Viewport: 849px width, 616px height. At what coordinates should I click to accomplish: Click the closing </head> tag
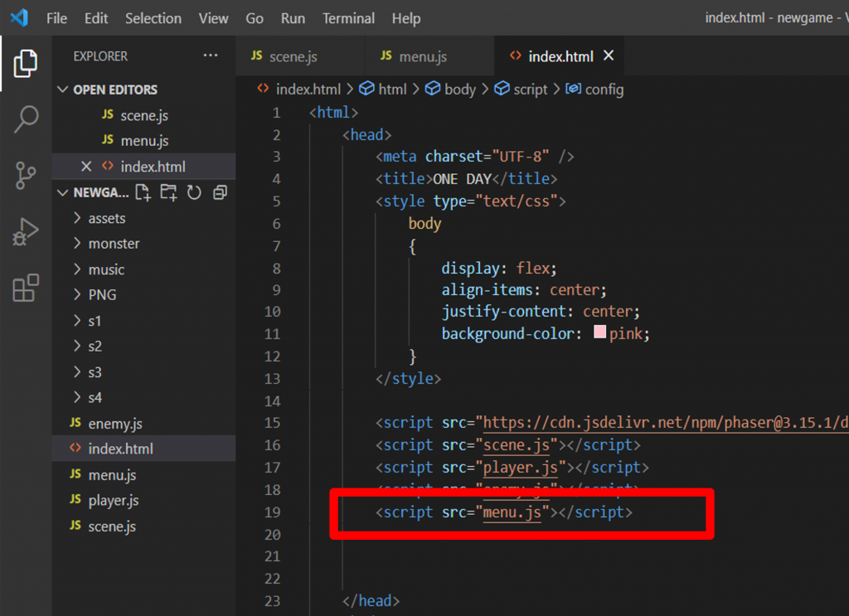pyautogui.click(x=371, y=601)
